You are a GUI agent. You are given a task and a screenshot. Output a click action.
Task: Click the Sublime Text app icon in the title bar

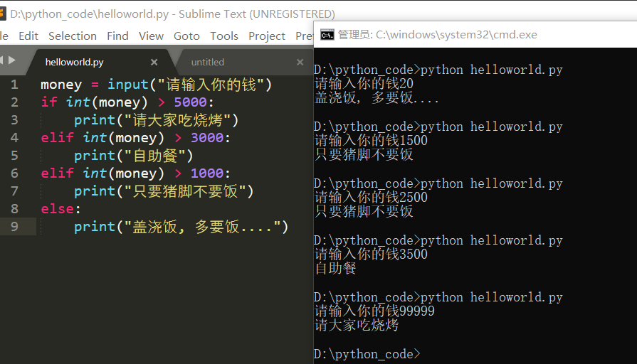[x=2, y=14]
